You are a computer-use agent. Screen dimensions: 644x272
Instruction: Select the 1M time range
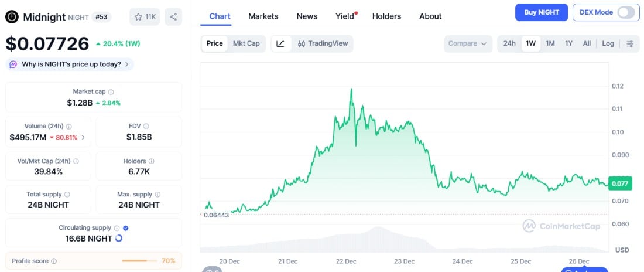click(550, 43)
